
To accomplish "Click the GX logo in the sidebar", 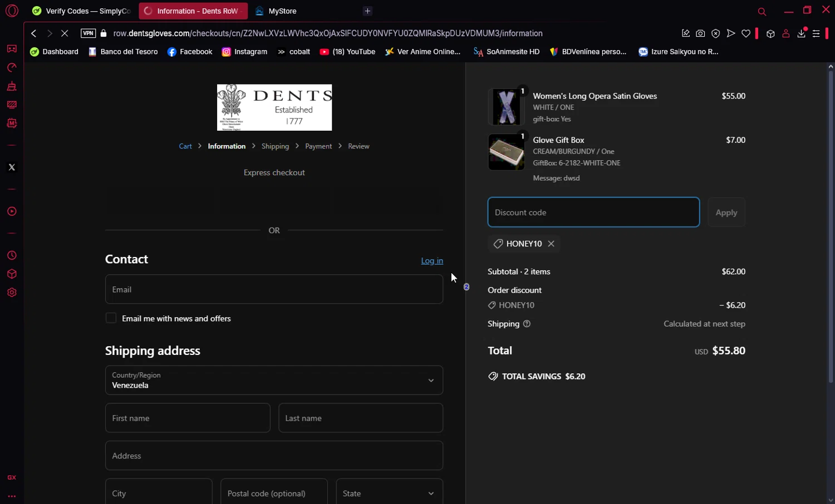I will 12,477.
